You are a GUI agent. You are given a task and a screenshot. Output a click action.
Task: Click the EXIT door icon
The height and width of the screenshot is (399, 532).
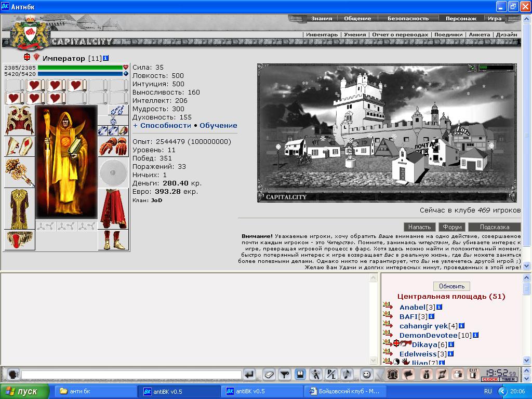point(473,375)
